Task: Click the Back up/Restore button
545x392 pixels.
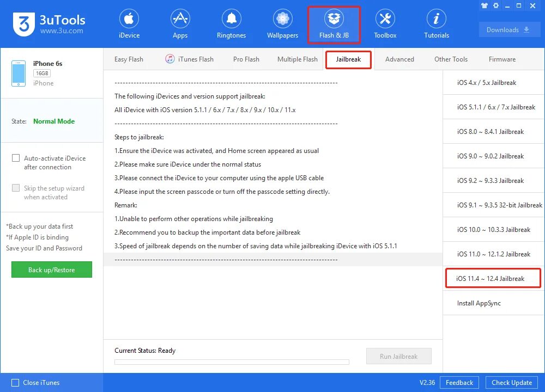Action: (51, 270)
